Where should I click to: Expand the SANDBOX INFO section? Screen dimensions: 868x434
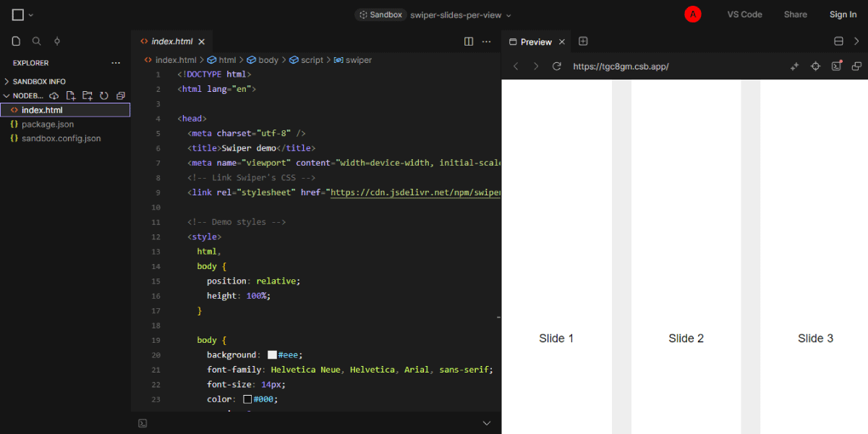click(39, 82)
